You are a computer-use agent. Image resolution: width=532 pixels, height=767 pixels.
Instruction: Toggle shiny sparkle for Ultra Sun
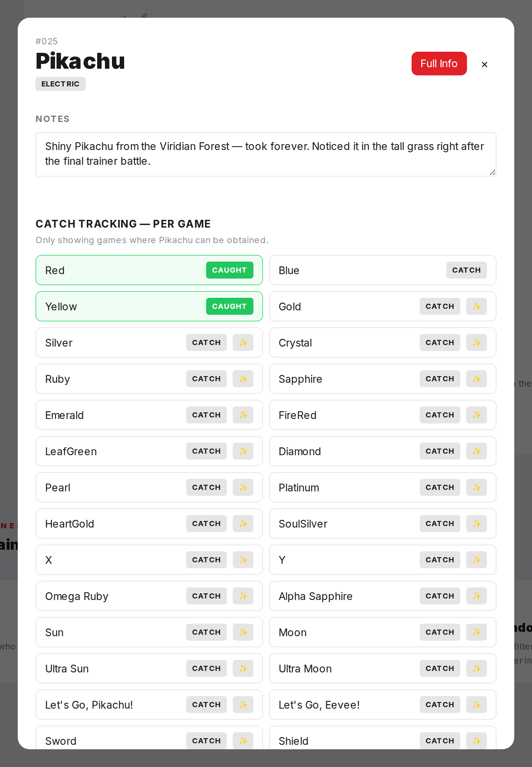[x=243, y=668]
